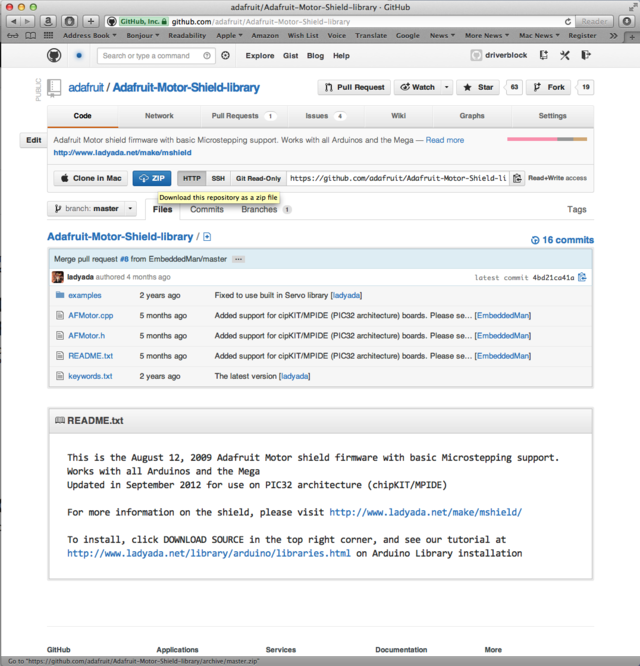This screenshot has height=666, width=640.
Task: Click the Safari address bar
Action: click(x=338, y=21)
